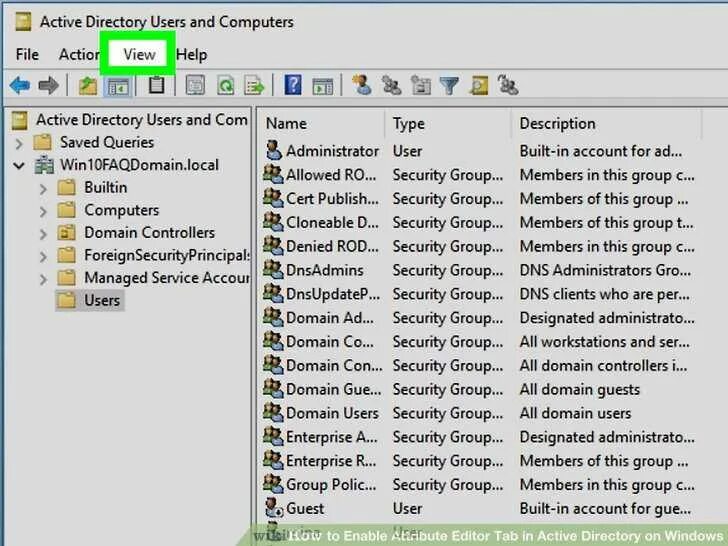Select the DnsUpdateP... group name
The image size is (728, 546).
[x=333, y=294]
